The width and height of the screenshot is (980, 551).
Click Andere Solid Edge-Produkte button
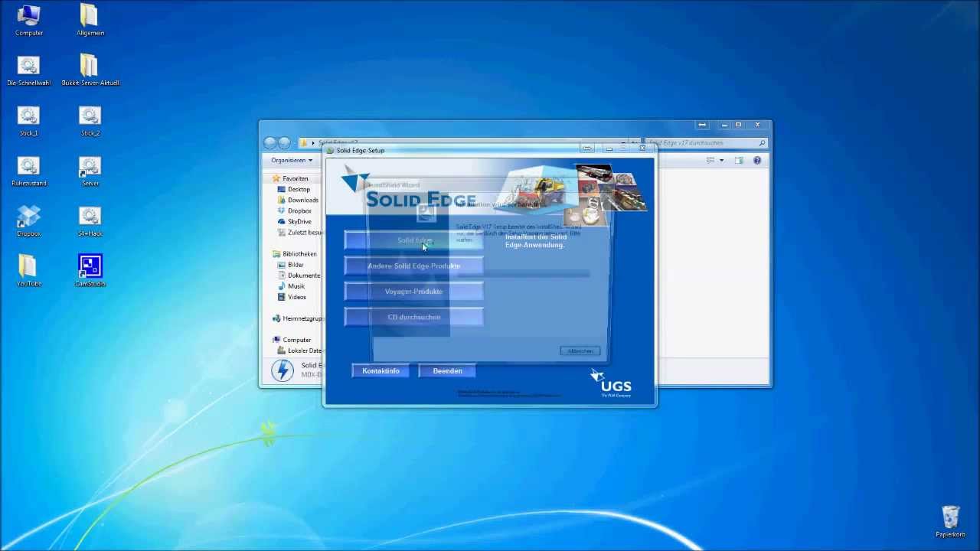413,266
